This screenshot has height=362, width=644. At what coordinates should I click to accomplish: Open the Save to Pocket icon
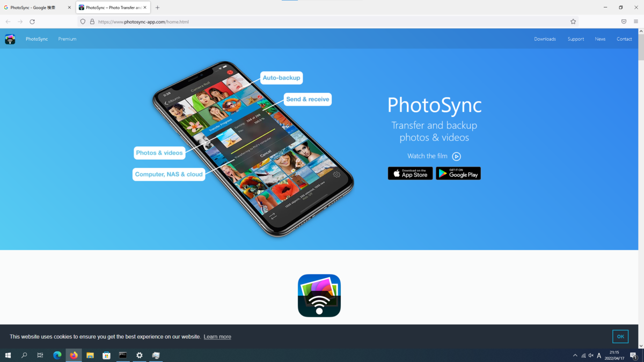click(624, 22)
